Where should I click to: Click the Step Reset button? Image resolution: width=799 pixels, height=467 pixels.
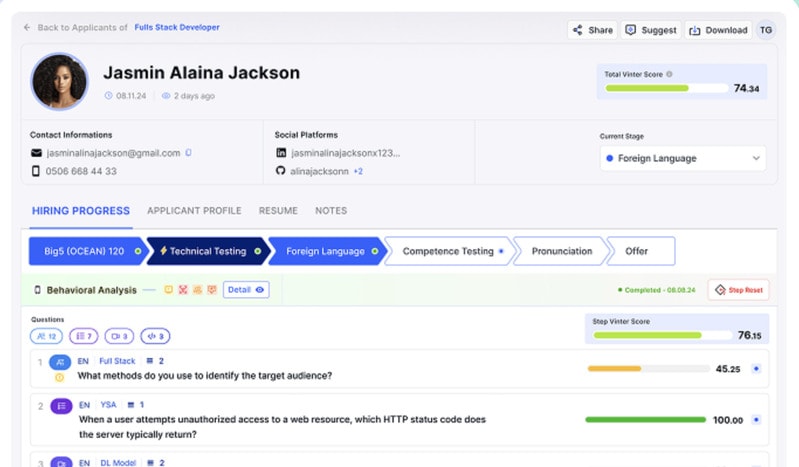click(x=738, y=290)
